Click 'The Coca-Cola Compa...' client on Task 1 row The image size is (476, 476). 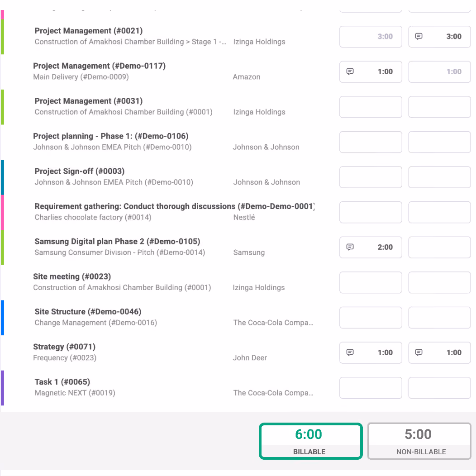pos(273,393)
